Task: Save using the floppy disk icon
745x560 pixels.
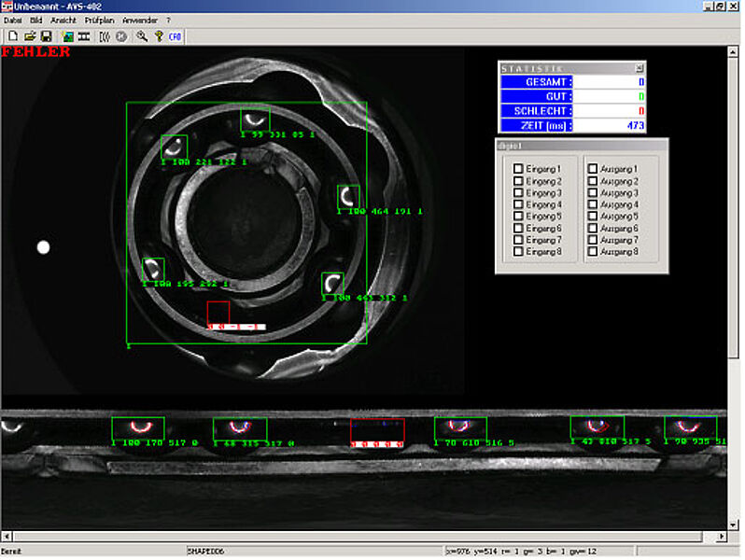Action: (45, 36)
